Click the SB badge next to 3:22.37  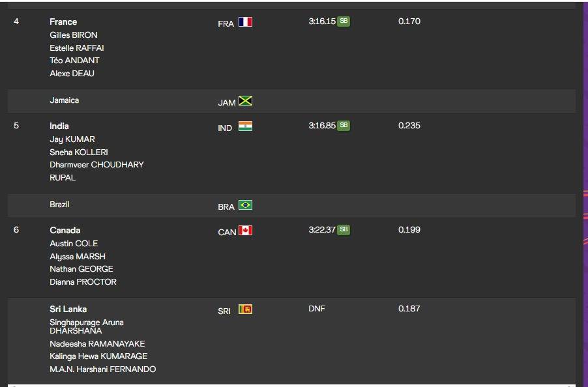click(x=344, y=229)
